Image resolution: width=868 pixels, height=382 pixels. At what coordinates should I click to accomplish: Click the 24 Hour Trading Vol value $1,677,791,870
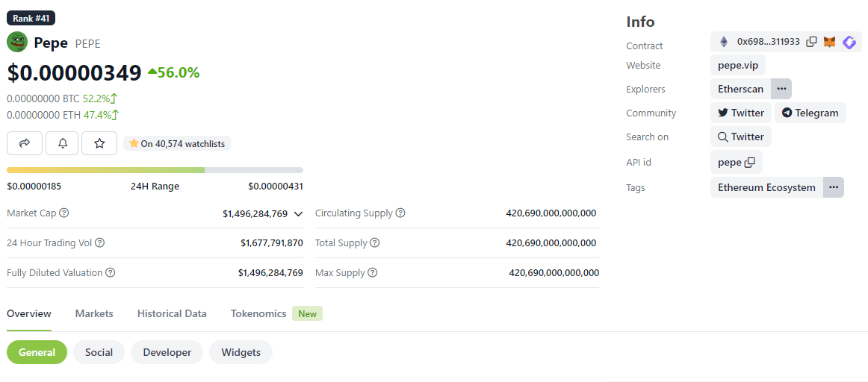point(272,242)
